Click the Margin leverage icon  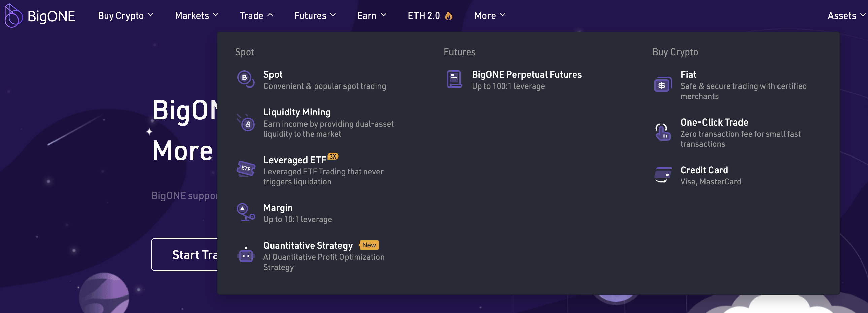click(x=246, y=212)
